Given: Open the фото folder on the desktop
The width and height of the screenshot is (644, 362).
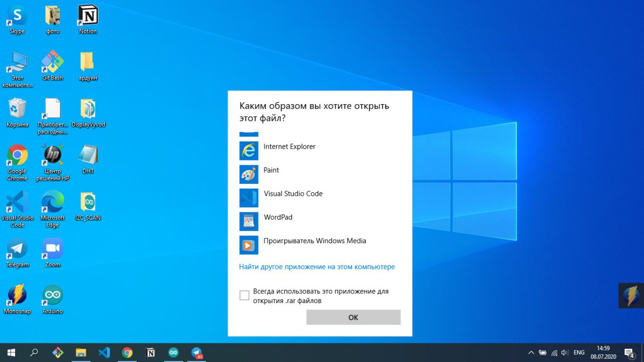Looking at the screenshot, I should coord(52,20).
